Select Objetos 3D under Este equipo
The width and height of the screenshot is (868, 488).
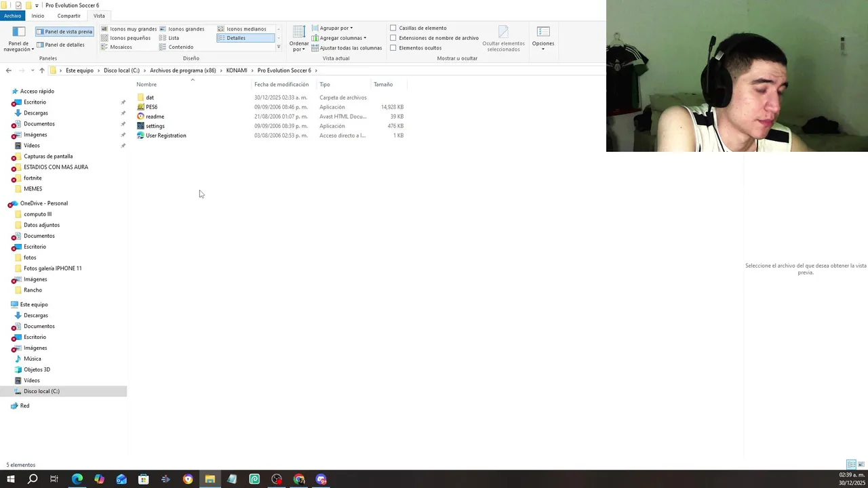coord(37,369)
